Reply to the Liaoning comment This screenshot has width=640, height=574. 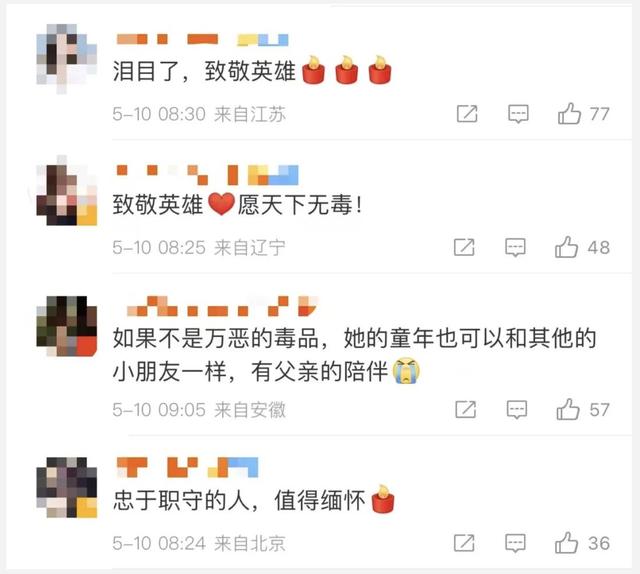tap(515, 247)
